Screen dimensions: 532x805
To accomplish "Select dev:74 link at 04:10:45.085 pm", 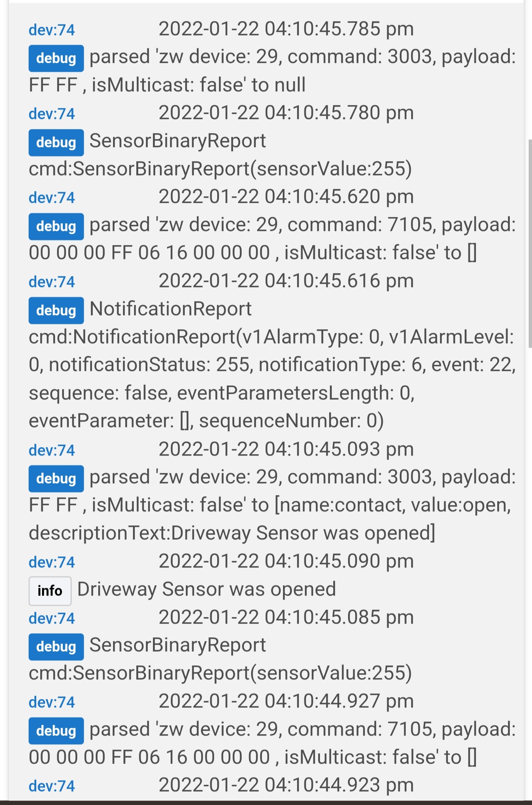I will point(52,618).
